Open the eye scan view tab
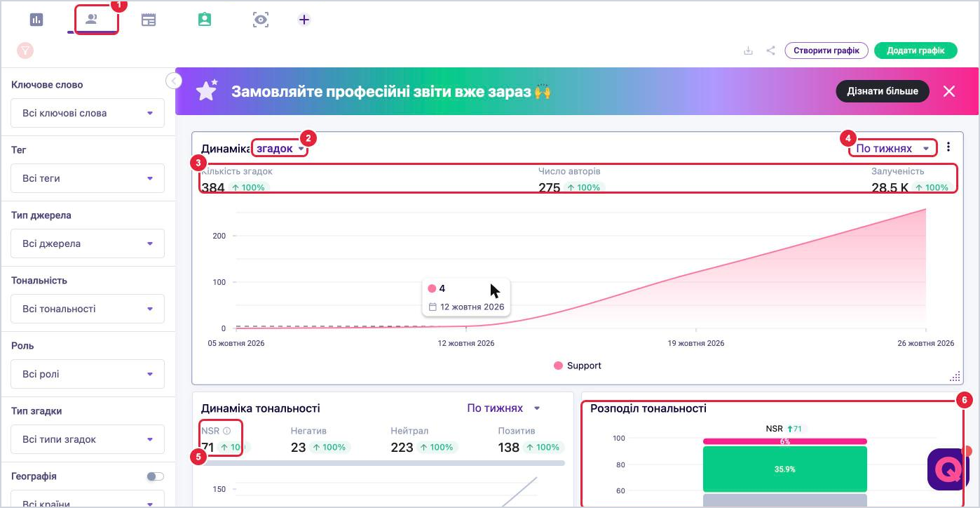 click(x=261, y=20)
